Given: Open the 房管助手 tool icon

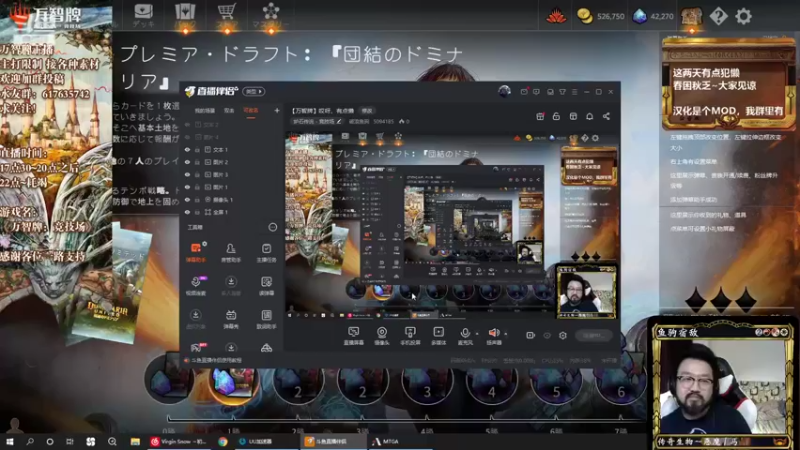Looking at the screenshot, I should coord(231,252).
